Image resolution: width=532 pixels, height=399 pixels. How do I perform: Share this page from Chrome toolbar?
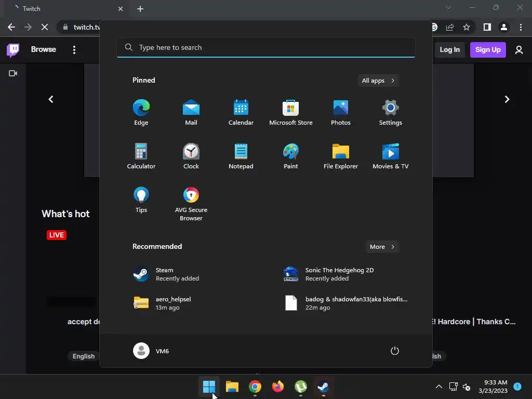tap(450, 27)
